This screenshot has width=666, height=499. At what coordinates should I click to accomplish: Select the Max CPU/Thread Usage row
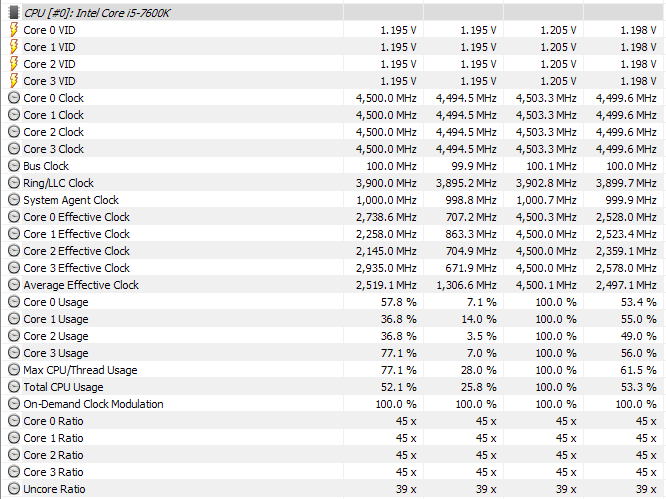[x=333, y=369]
